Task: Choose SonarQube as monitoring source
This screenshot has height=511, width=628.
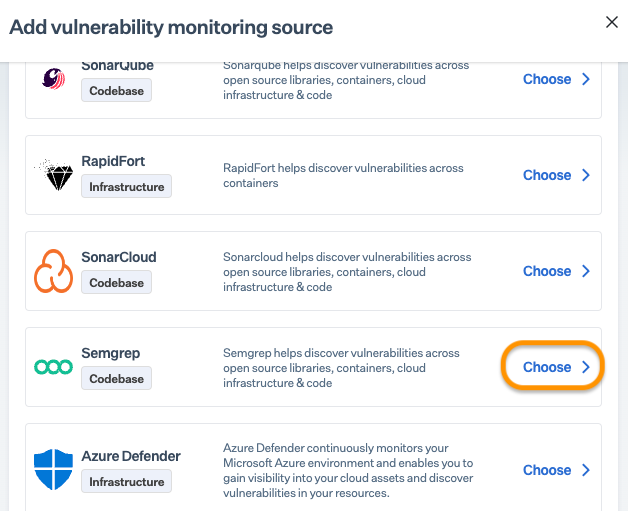Action: [557, 79]
